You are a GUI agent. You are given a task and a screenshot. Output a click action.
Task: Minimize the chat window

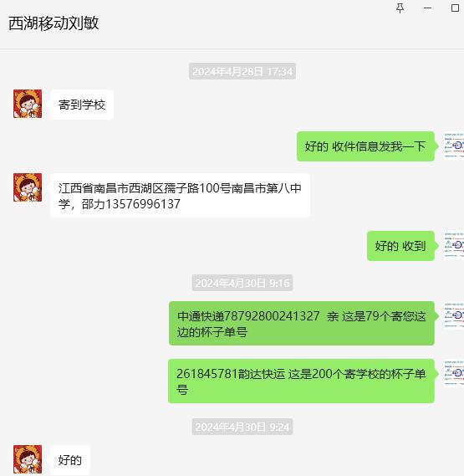pyautogui.click(x=427, y=8)
